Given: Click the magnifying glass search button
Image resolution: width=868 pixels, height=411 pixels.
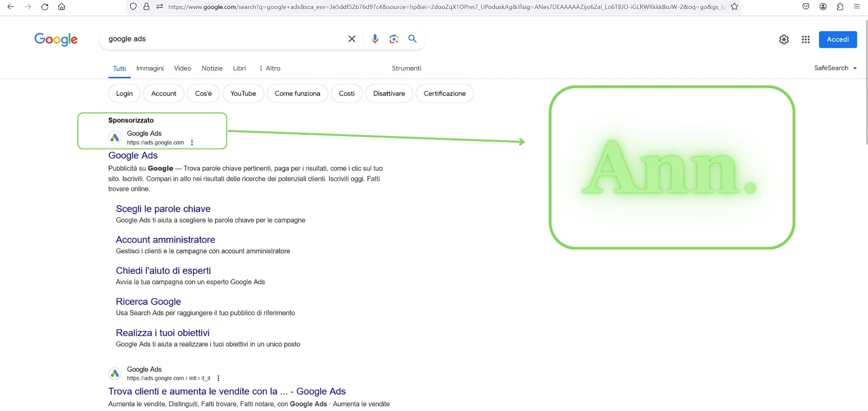Looking at the screenshot, I should click(x=413, y=39).
